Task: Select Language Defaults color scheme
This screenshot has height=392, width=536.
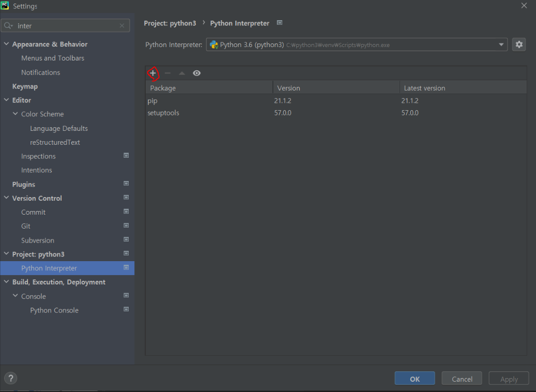Action: click(59, 128)
